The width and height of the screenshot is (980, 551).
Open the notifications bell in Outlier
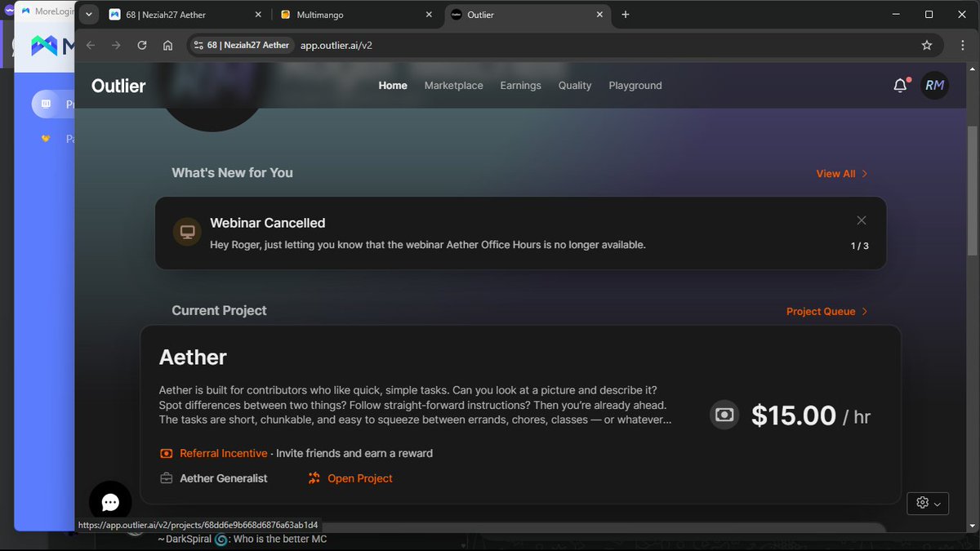pyautogui.click(x=900, y=85)
